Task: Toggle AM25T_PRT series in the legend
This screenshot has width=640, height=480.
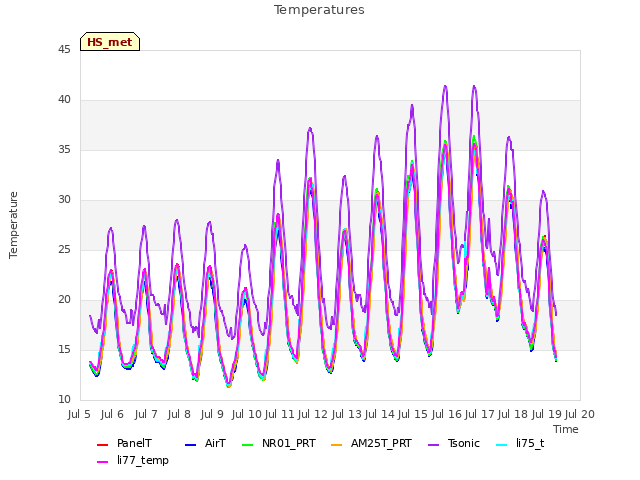Action: 371,444
